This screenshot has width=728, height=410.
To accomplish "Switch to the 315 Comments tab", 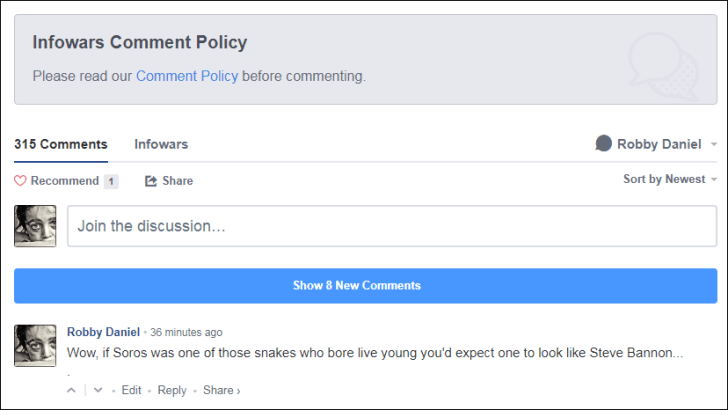I will [x=61, y=144].
